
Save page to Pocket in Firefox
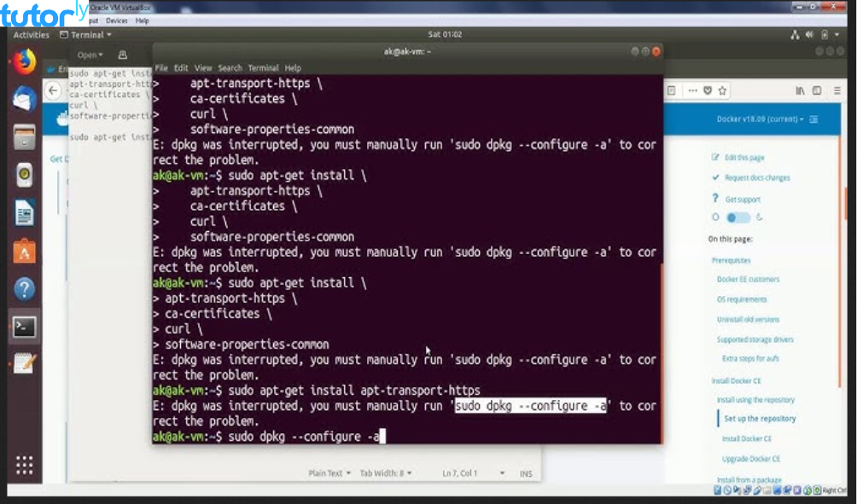click(708, 90)
